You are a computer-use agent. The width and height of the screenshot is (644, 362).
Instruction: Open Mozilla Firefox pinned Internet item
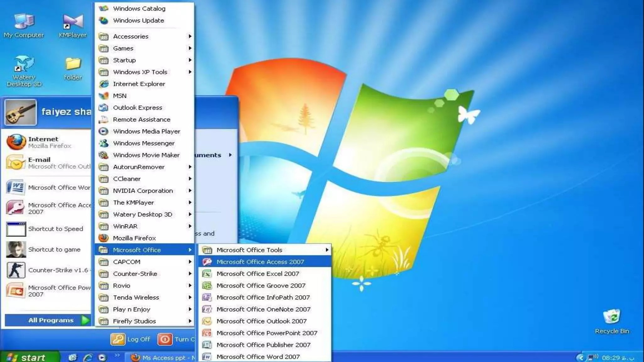coord(47,142)
